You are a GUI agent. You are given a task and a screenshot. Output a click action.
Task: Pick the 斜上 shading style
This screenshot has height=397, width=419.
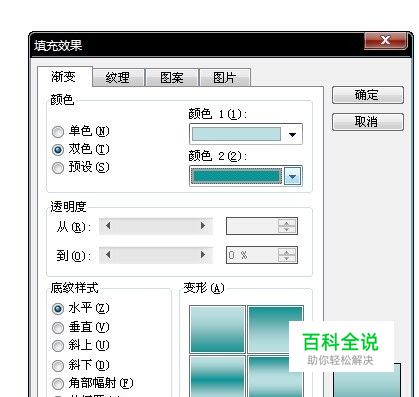(81, 346)
